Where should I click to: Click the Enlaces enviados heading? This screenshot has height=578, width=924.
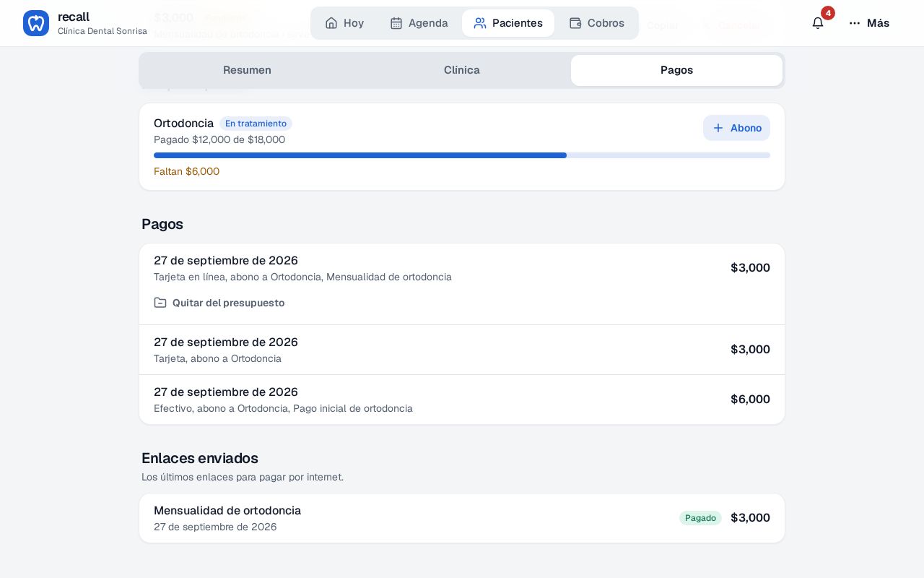tap(200, 458)
